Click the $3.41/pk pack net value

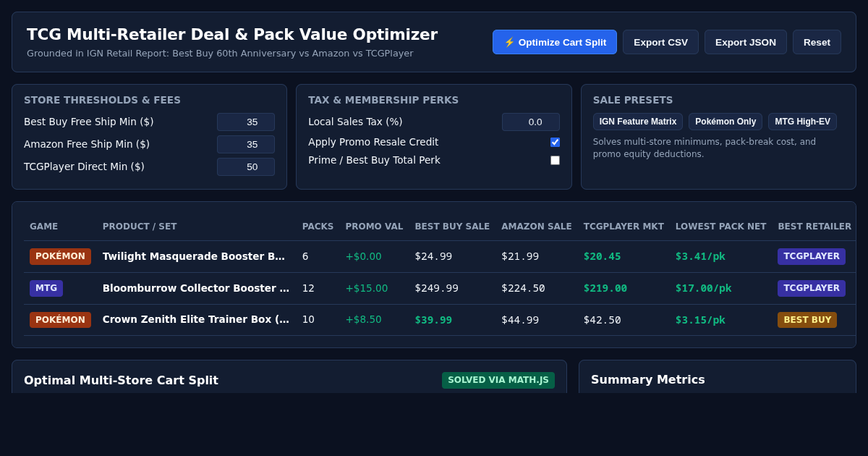click(700, 256)
